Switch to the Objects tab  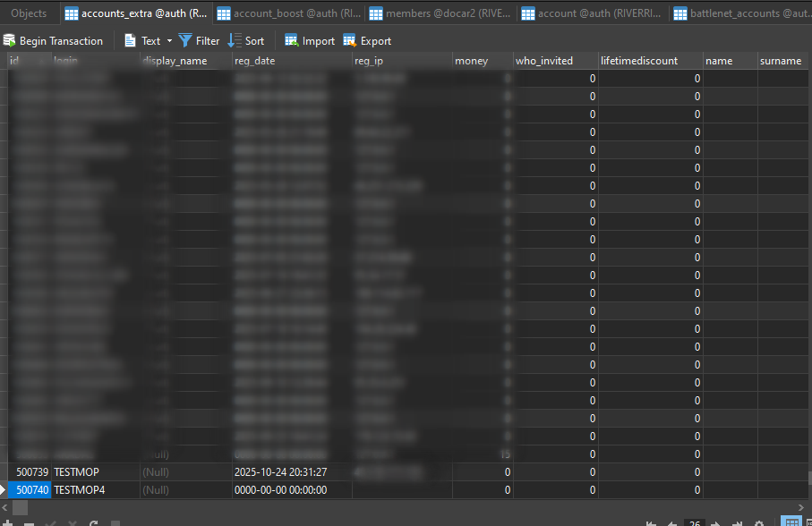29,13
